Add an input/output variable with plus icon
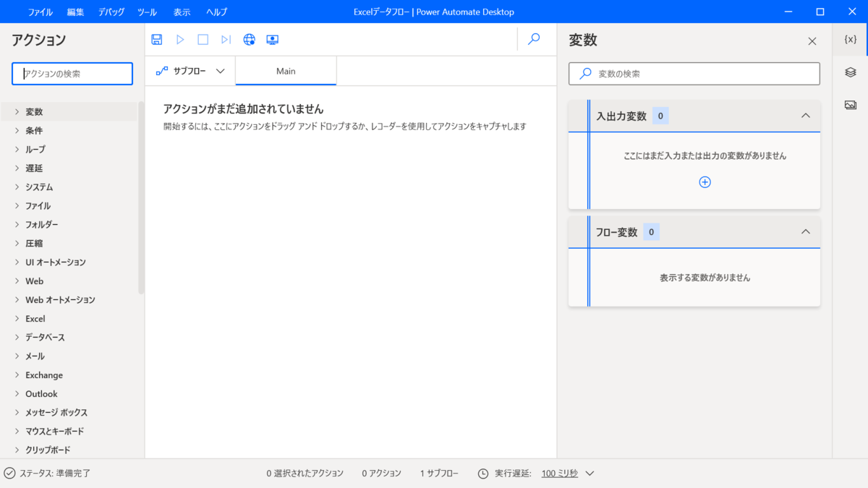This screenshot has width=868, height=488. (x=705, y=182)
